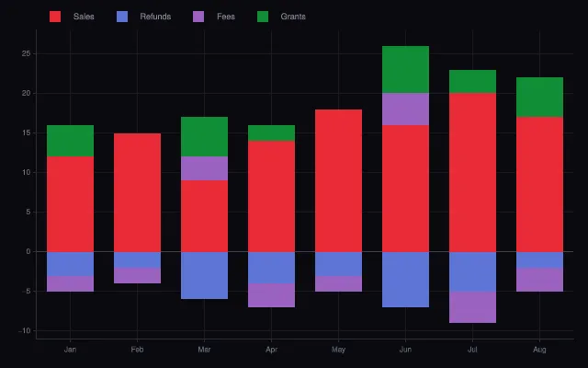Select the blue Refunds segment for Jun
Viewport: 588px width, 368px height.
point(405,280)
